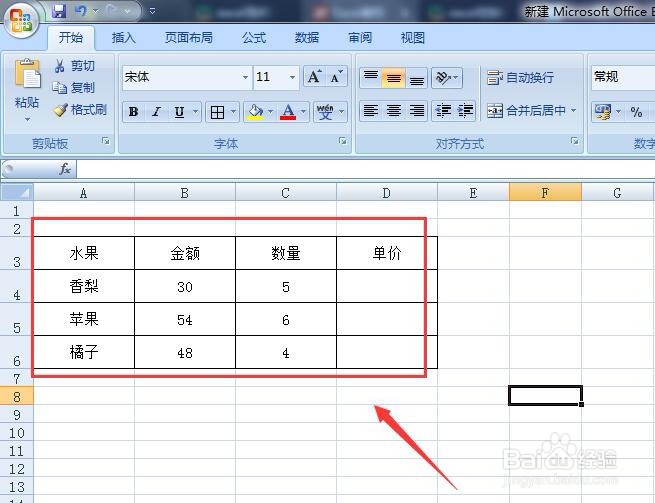Open fill color dropdown arrow
The image size is (655, 503).
click(271, 112)
